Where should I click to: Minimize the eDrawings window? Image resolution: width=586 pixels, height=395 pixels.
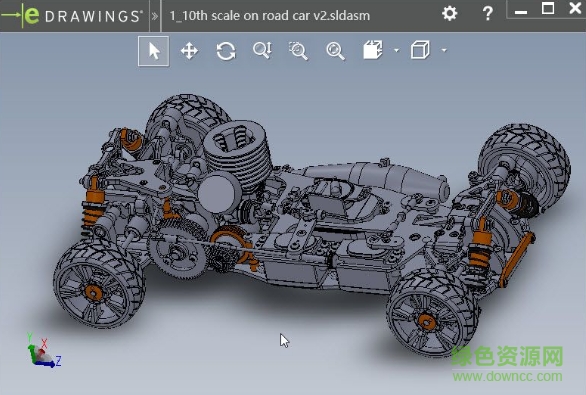pyautogui.click(x=521, y=10)
